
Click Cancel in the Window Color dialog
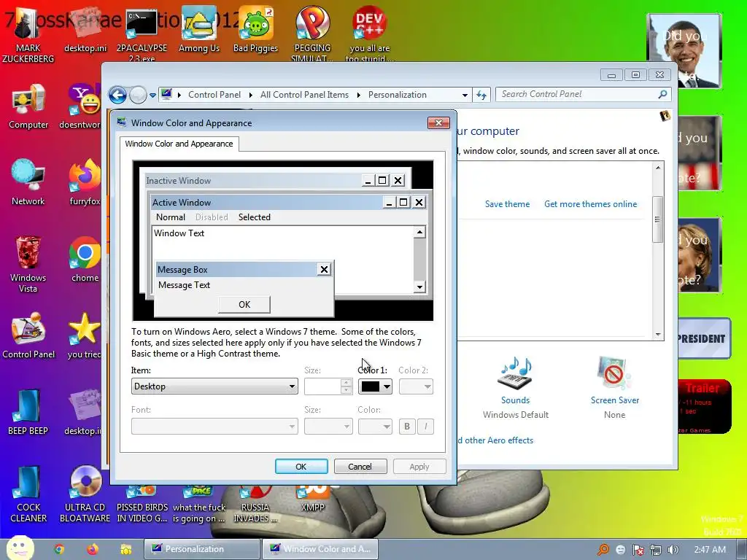pos(360,467)
